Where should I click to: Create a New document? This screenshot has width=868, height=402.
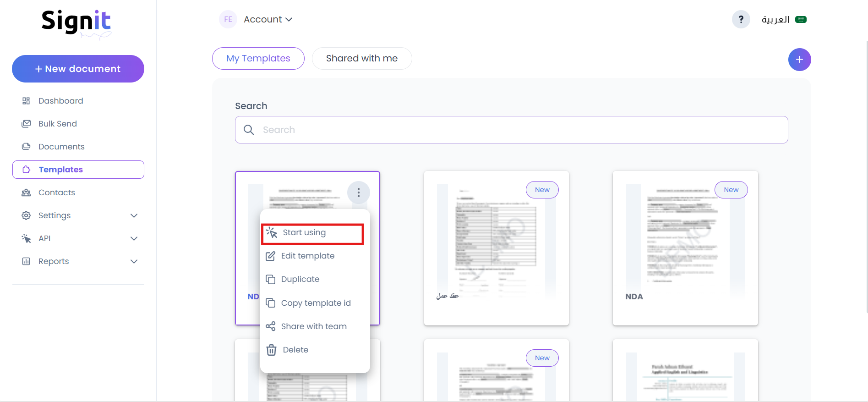point(78,69)
